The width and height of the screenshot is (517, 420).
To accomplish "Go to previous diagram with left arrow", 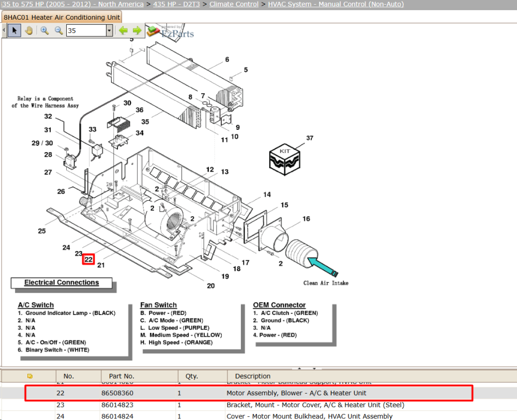I will pyautogui.click(x=124, y=31).
